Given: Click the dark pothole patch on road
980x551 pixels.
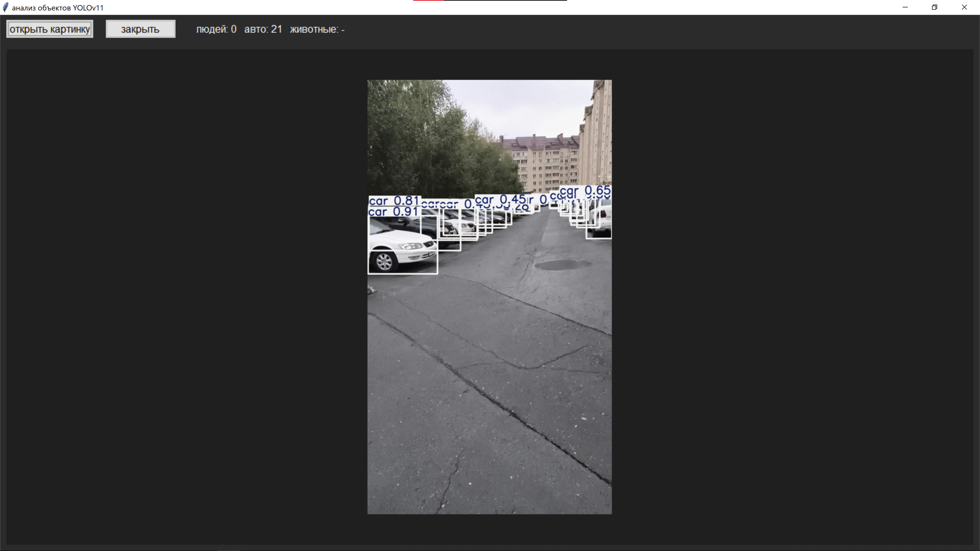Looking at the screenshot, I should [562, 265].
